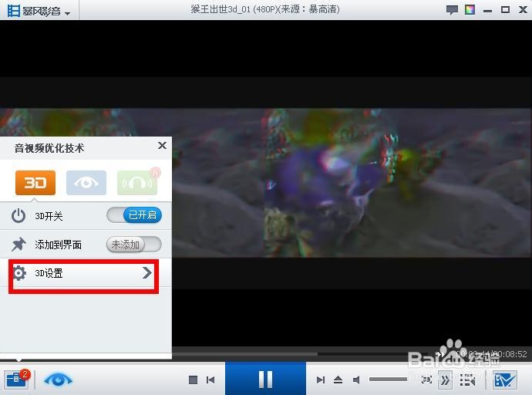Click the 音视频优化技术 panel heading
The image size is (532, 395).
click(x=49, y=148)
